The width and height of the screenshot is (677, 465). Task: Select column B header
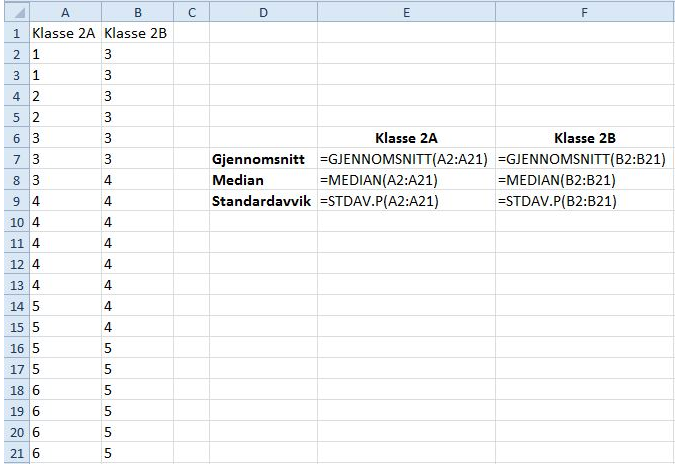(x=136, y=11)
